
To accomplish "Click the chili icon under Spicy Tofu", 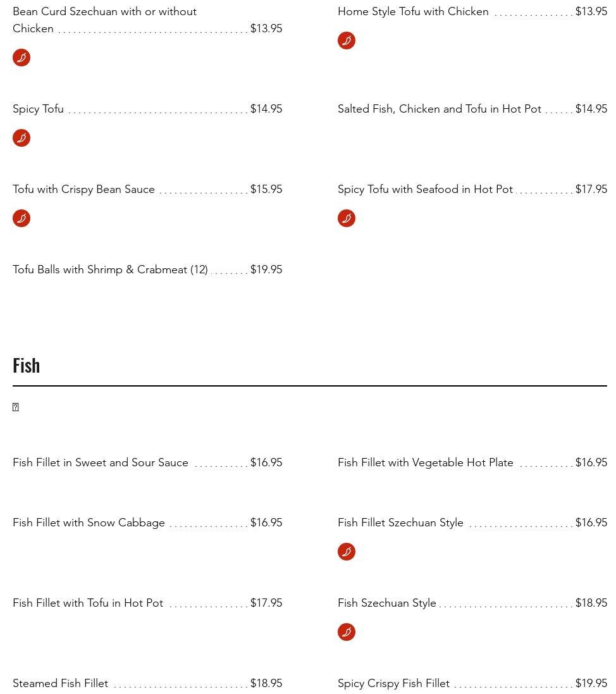I will (x=22, y=138).
